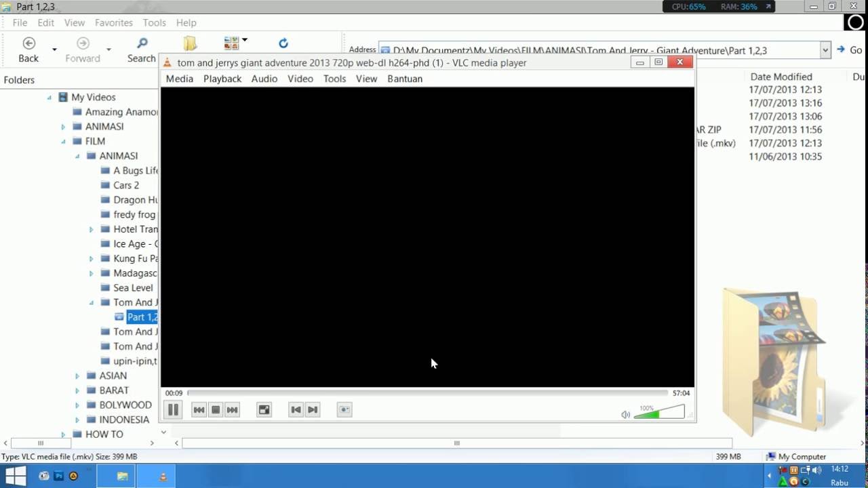Click date entry 17/07/2013 13:16
Screen dimensions: 868x488
coord(785,103)
